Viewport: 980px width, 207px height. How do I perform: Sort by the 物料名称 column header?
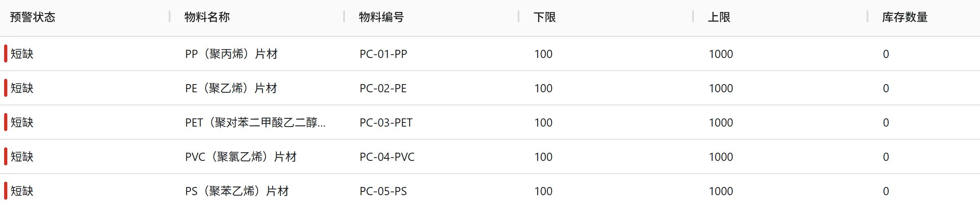pos(207,17)
